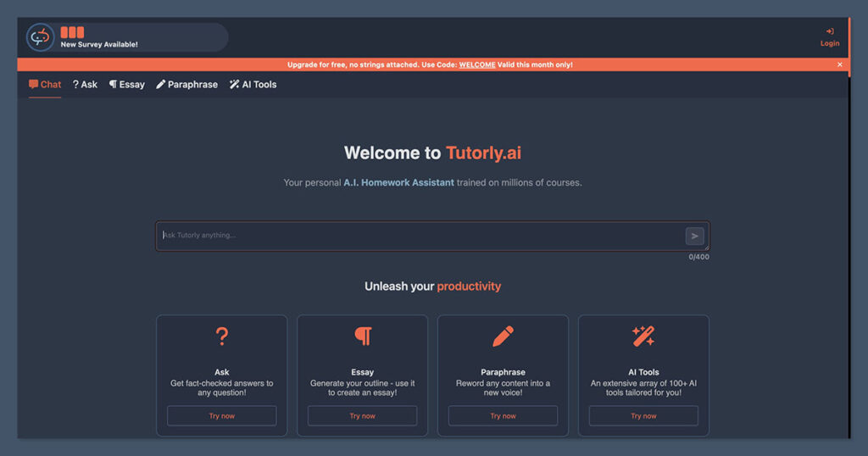Click the send arrow in chat box
Image resolution: width=868 pixels, height=456 pixels.
[694, 236]
